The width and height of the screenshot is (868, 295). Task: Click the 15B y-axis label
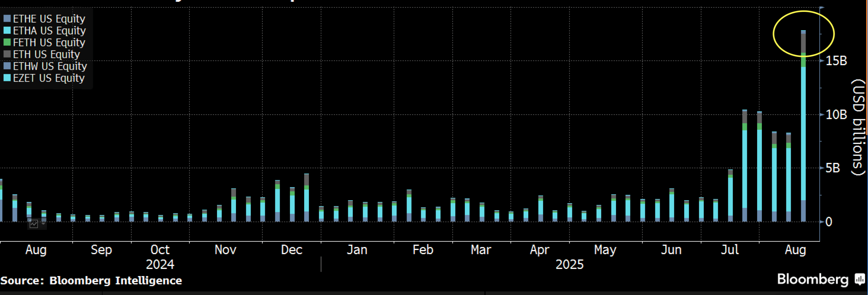point(836,61)
